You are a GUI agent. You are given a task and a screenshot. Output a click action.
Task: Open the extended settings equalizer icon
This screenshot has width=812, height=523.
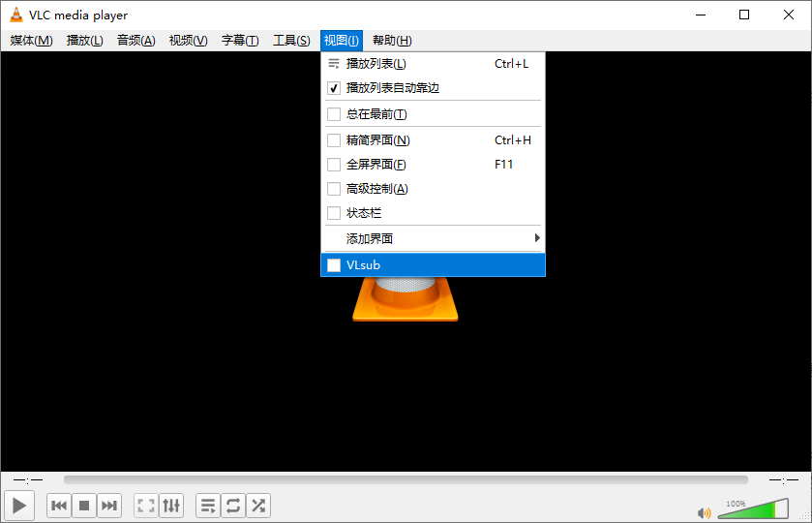pyautogui.click(x=171, y=506)
